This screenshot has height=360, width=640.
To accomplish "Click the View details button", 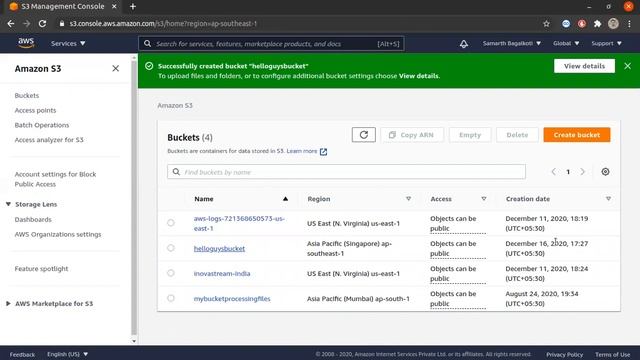I will (584, 66).
